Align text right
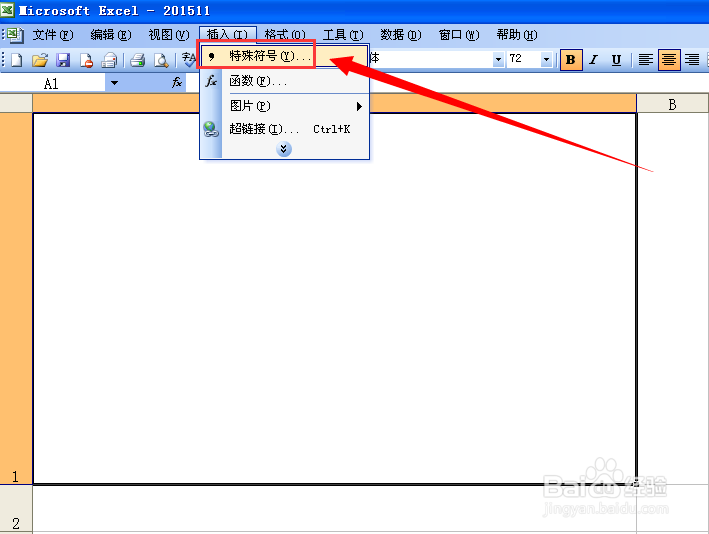The height and width of the screenshot is (534, 709). [692, 60]
